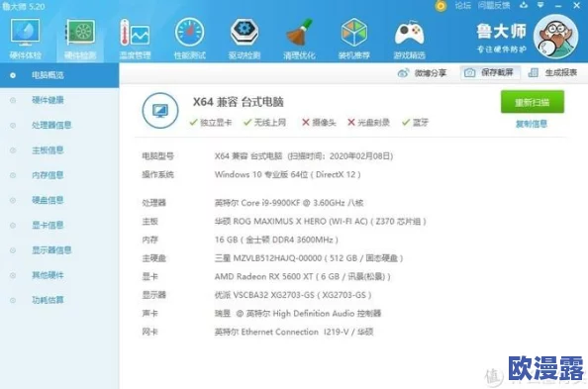Open 硬件体检 hardware checkup icon

[25, 39]
